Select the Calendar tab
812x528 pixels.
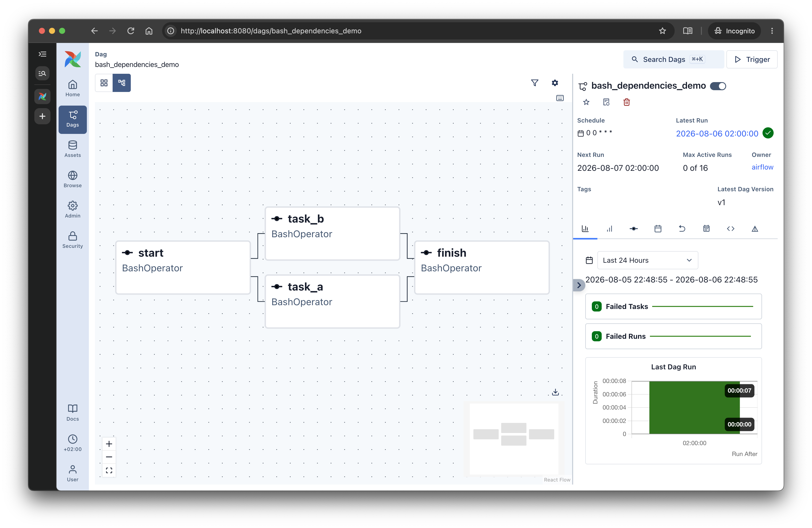click(x=658, y=229)
